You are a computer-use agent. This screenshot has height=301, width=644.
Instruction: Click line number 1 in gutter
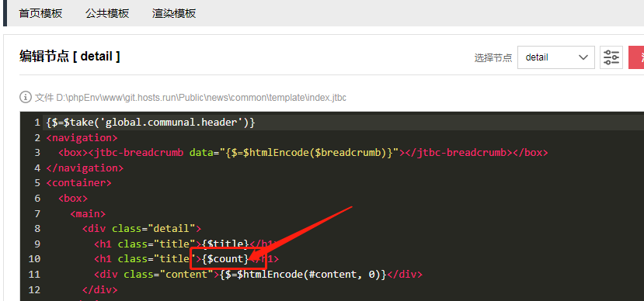37,123
